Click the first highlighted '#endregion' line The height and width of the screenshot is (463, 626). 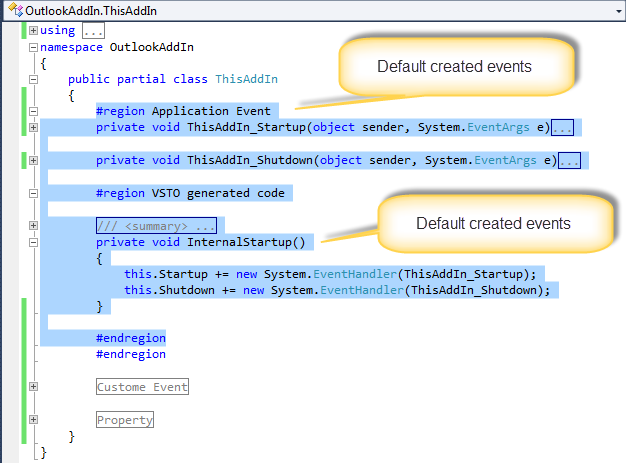(131, 338)
